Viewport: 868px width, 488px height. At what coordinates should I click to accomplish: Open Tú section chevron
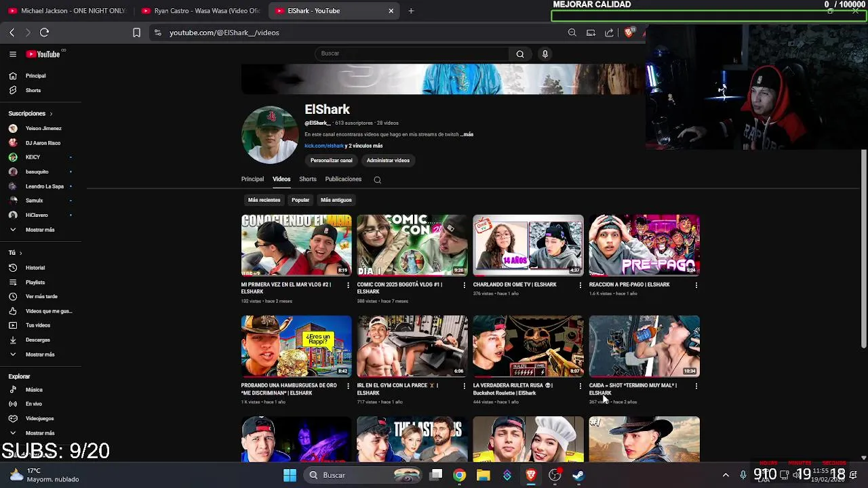click(x=20, y=253)
